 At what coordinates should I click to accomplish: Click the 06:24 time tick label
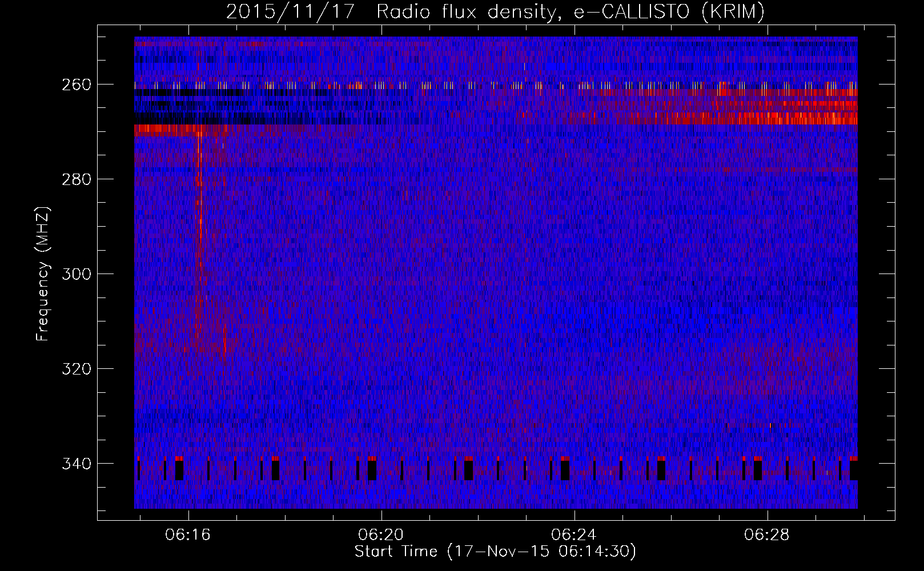tap(574, 534)
